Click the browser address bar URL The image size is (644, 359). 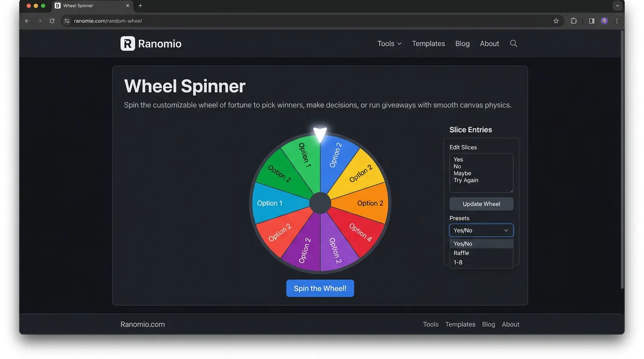pyautogui.click(x=108, y=21)
